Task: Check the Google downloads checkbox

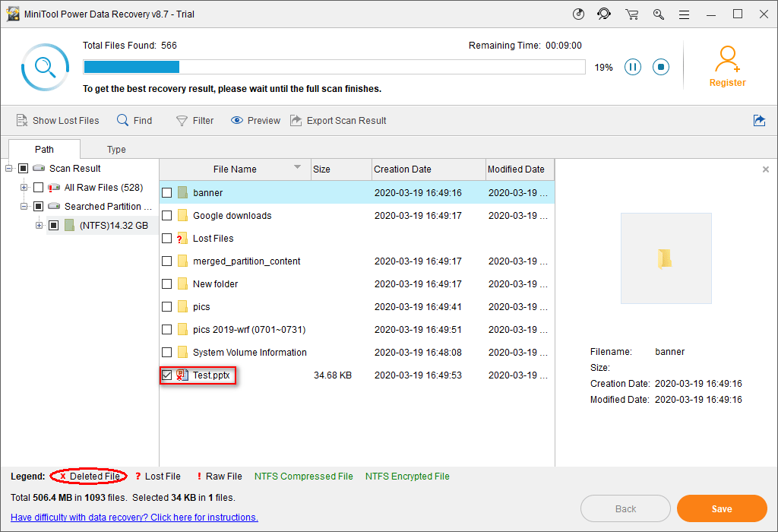Action: (x=166, y=215)
